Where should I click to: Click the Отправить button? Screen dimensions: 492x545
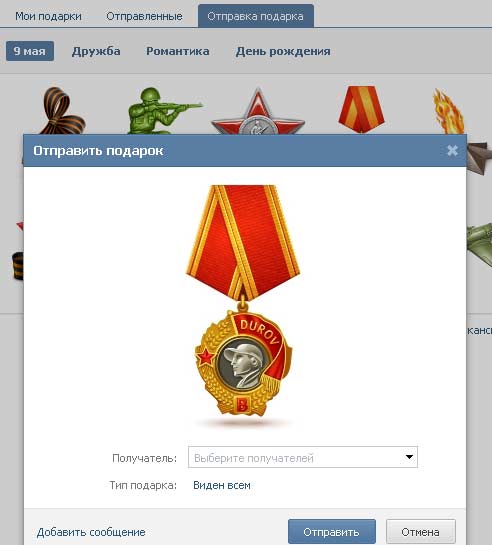332,531
